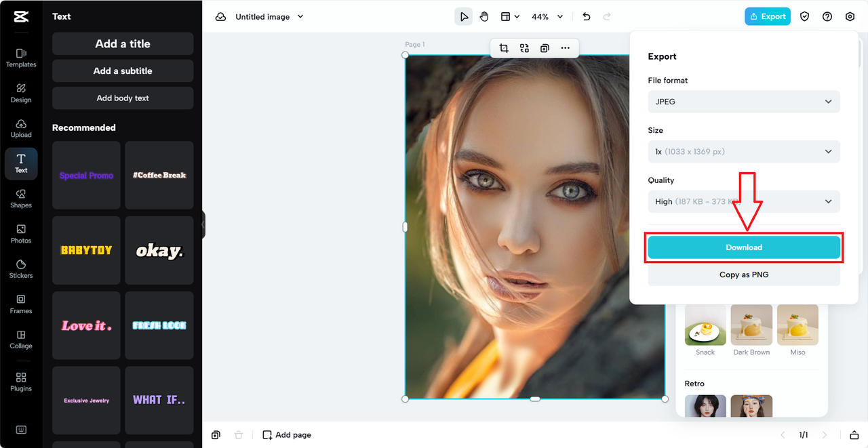The width and height of the screenshot is (868, 448).
Task: Open the Upload sidebar panel
Action: coord(21,128)
